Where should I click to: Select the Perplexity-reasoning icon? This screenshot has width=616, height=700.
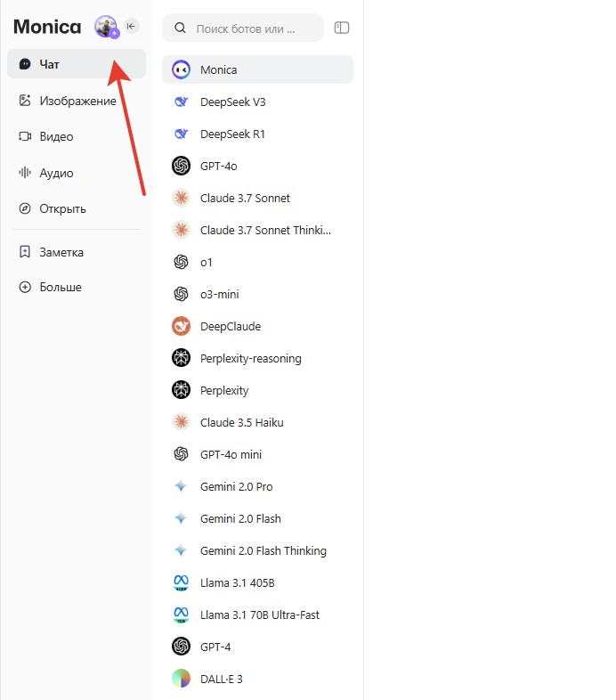coord(182,358)
